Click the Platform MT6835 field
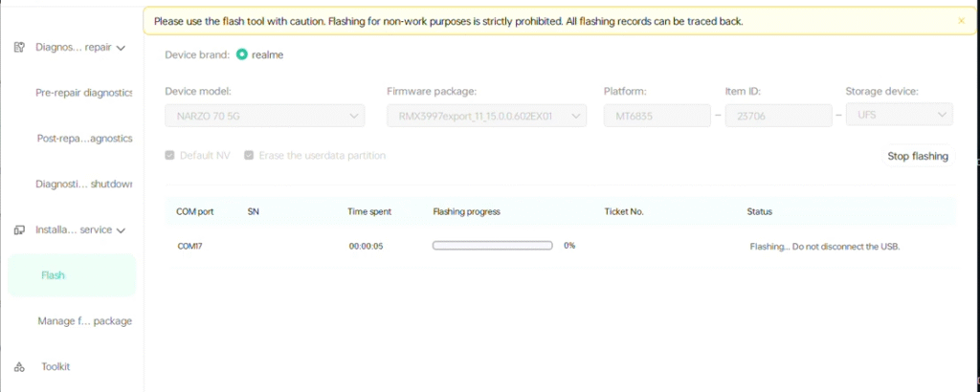This screenshot has width=980, height=392. pos(657,116)
